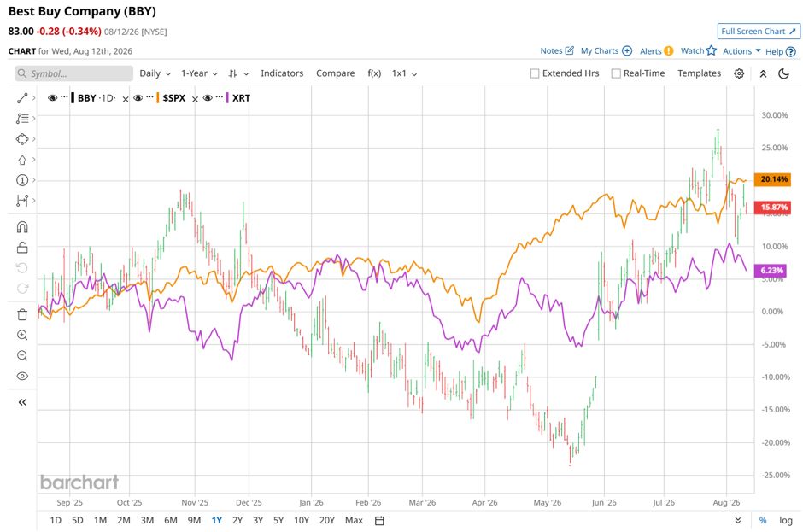Expand shapes tool options chevron
This screenshot has height=532, width=803.
(x=34, y=138)
